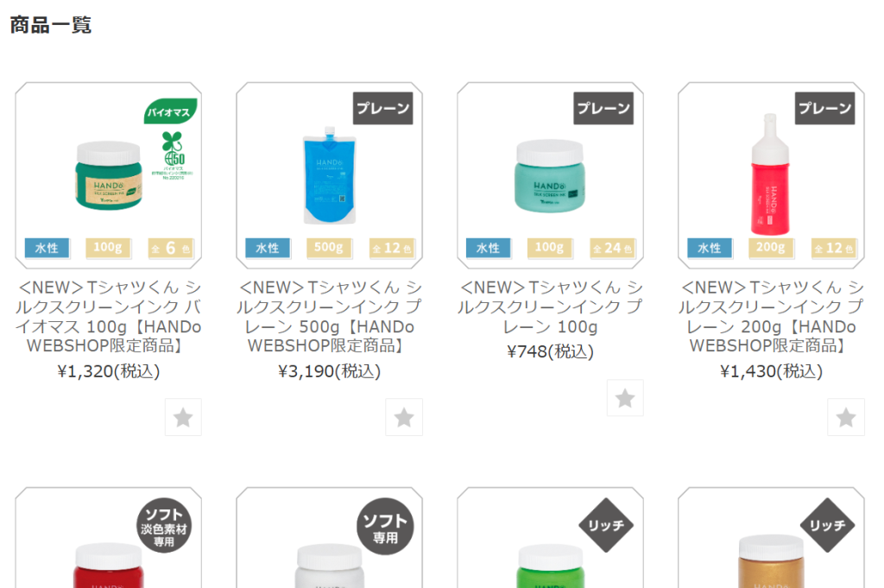
Task: Follow the プレーン 100g product name link
Action: pos(551,307)
